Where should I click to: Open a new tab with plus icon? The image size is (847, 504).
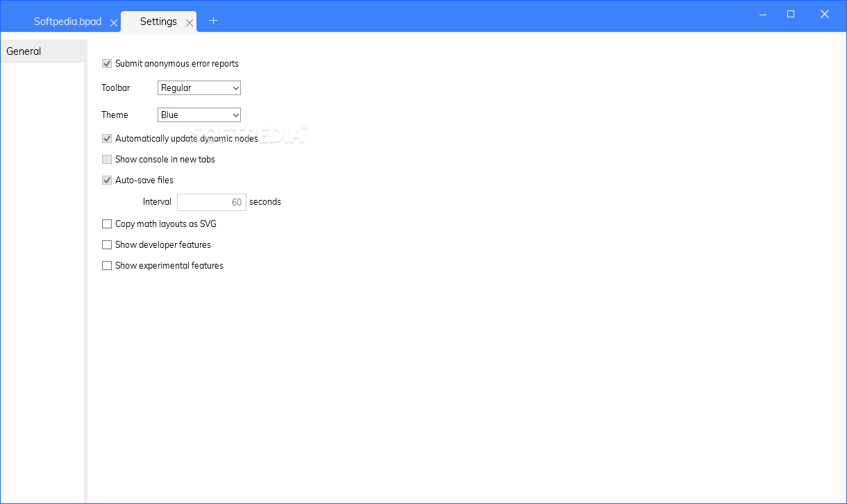click(213, 21)
